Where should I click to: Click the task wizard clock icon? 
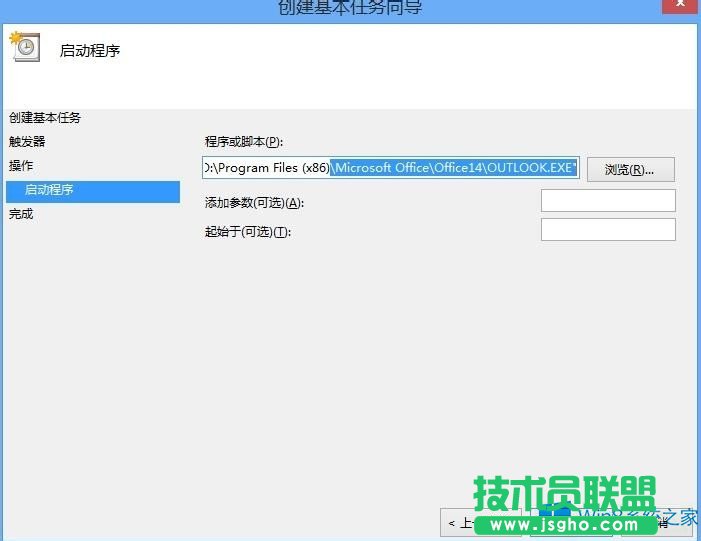pyautogui.click(x=24, y=47)
